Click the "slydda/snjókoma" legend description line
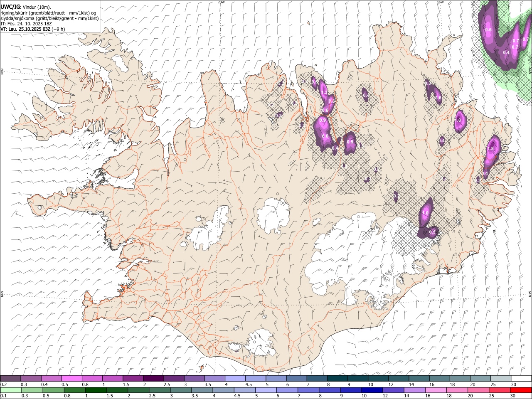532x399 pixels. click(49, 18)
